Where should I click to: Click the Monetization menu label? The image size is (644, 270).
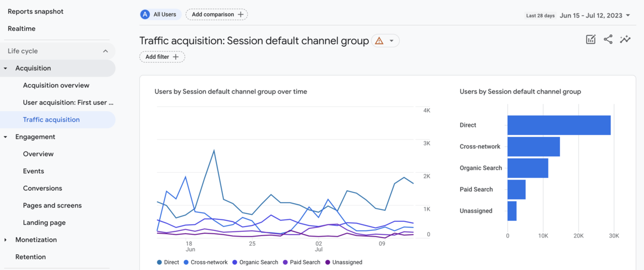36,240
